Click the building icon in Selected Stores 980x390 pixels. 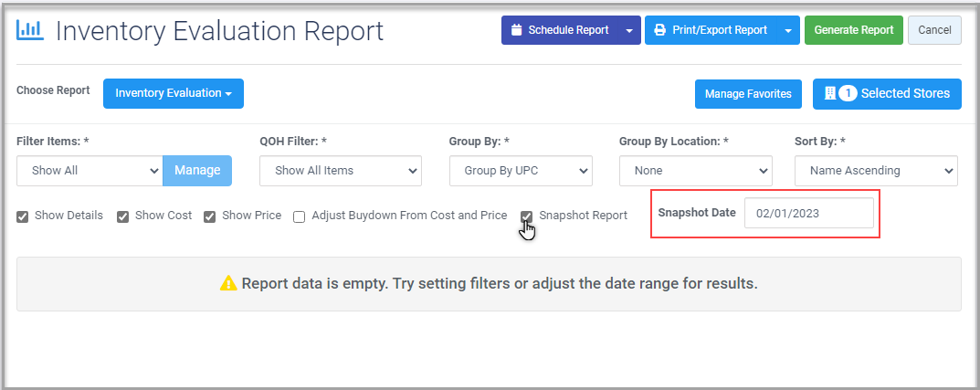(830, 94)
